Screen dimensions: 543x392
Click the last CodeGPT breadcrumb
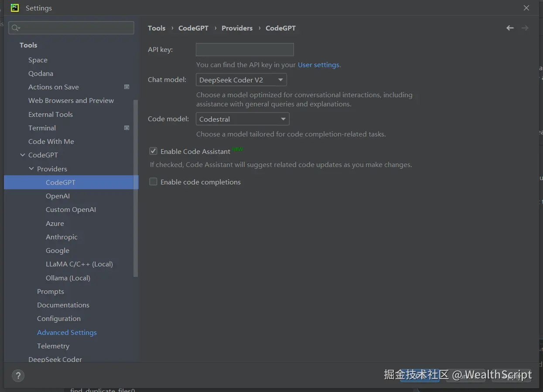[x=280, y=28]
